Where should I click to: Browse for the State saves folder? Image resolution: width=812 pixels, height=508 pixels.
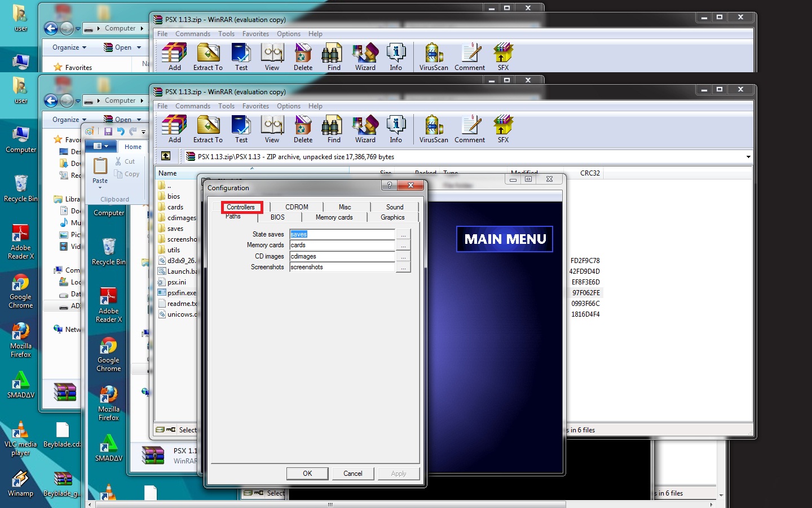coord(403,234)
